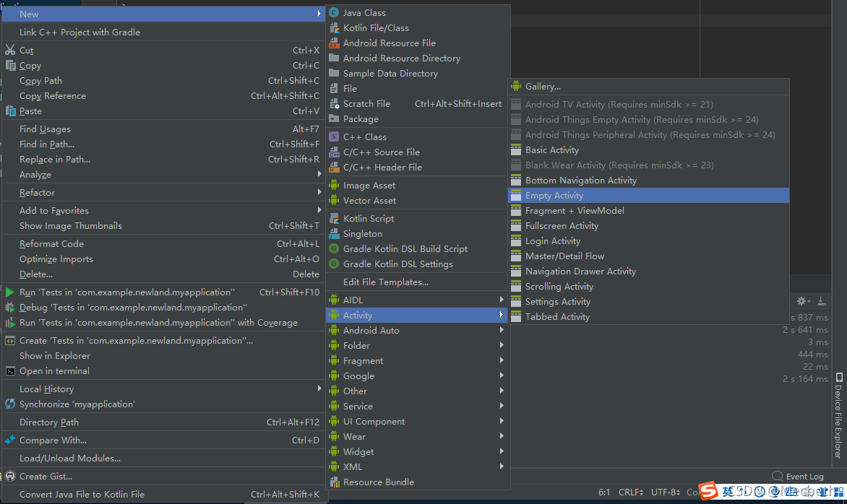The height and width of the screenshot is (504, 847).
Task: Click the 6:1 cursor position indicator
Action: tap(604, 492)
